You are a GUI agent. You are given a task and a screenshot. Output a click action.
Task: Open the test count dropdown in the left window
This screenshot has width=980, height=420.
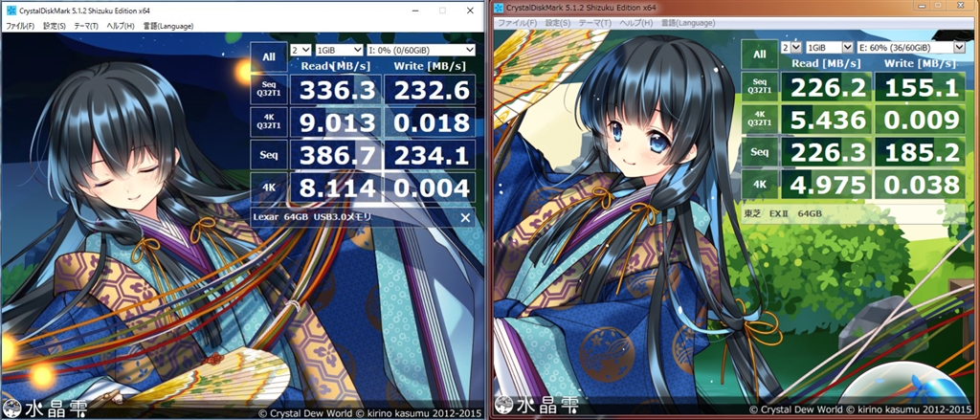301,50
